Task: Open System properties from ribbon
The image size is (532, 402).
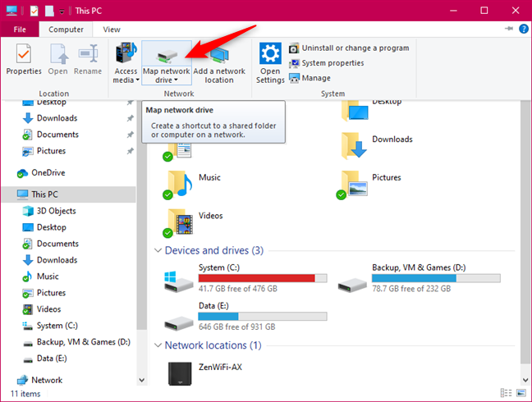Action: click(327, 63)
